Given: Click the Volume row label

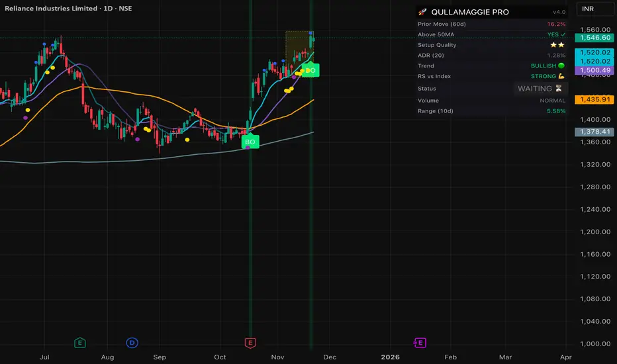Looking at the screenshot, I should point(428,101).
